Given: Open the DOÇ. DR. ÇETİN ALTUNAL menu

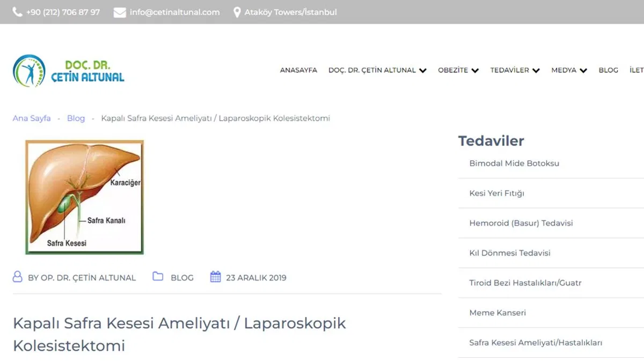Looking at the screenshot, I should coord(372,70).
